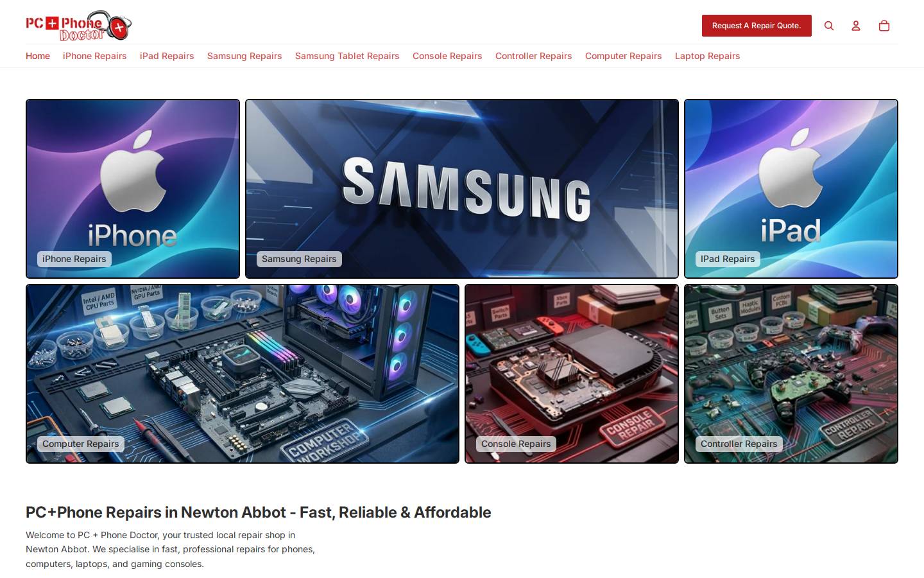
Task: Select the console repair image tile
Action: (x=572, y=374)
